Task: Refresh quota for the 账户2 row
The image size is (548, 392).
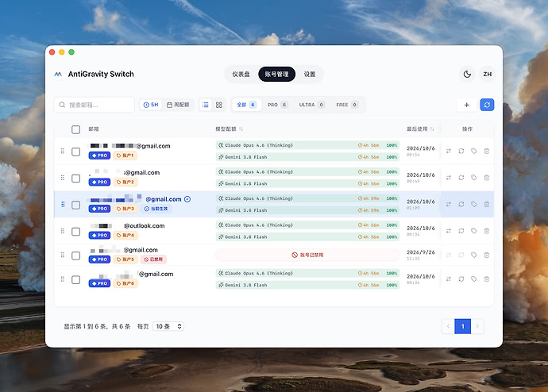Action: [x=461, y=178]
